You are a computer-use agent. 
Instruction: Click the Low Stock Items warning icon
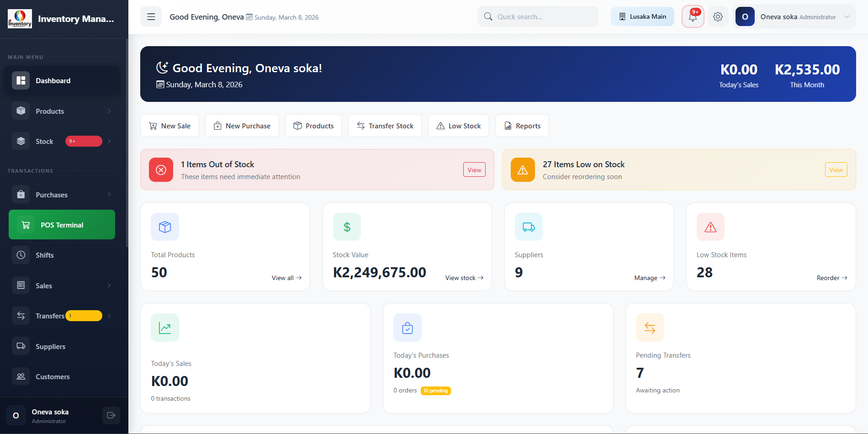click(710, 227)
